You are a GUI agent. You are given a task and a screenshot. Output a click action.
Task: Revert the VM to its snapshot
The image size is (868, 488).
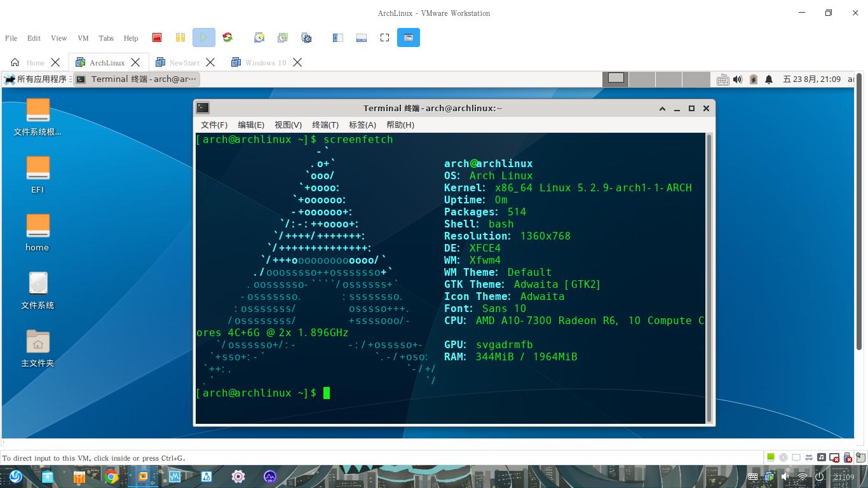click(282, 37)
